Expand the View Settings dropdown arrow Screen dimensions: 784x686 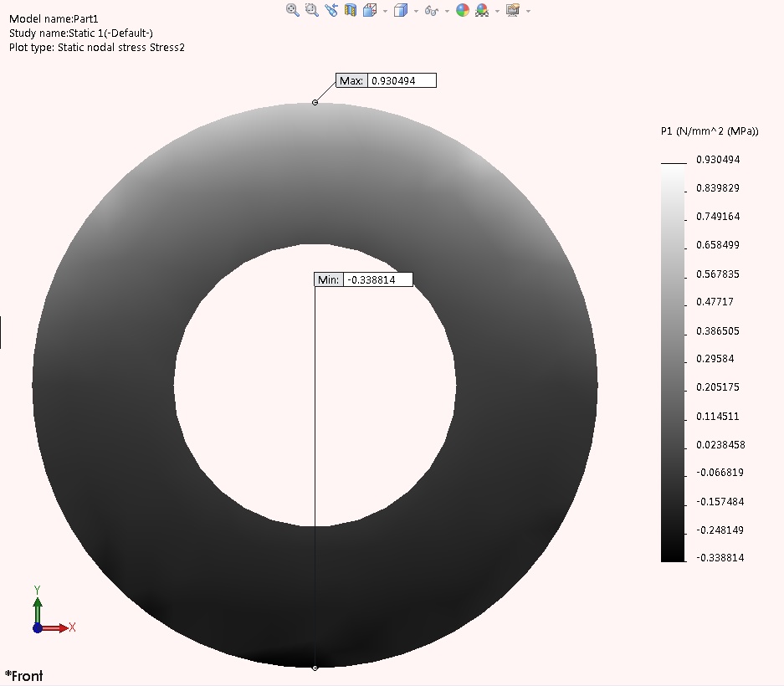pos(528,11)
